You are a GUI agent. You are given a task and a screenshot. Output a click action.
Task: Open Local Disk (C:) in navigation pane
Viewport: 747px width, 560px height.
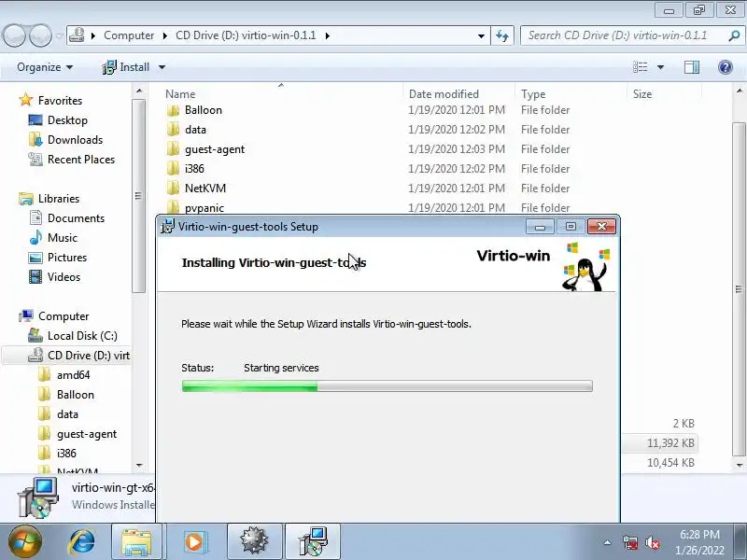click(82, 336)
